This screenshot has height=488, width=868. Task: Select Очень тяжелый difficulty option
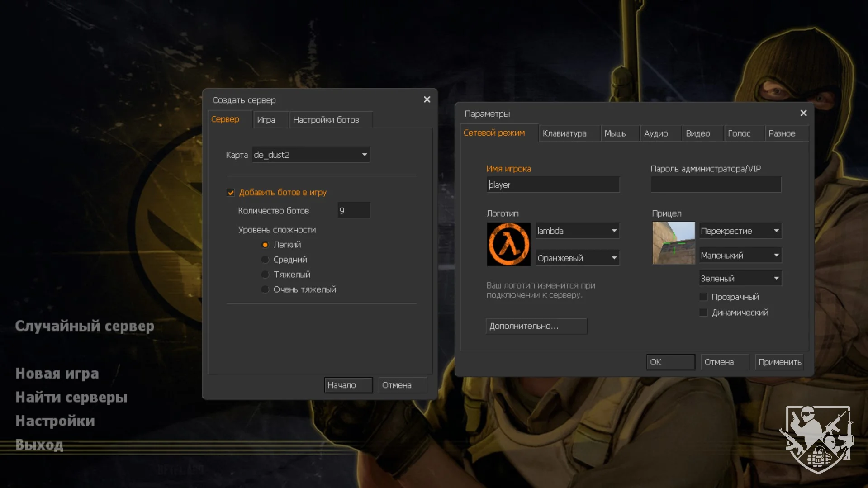[265, 289]
